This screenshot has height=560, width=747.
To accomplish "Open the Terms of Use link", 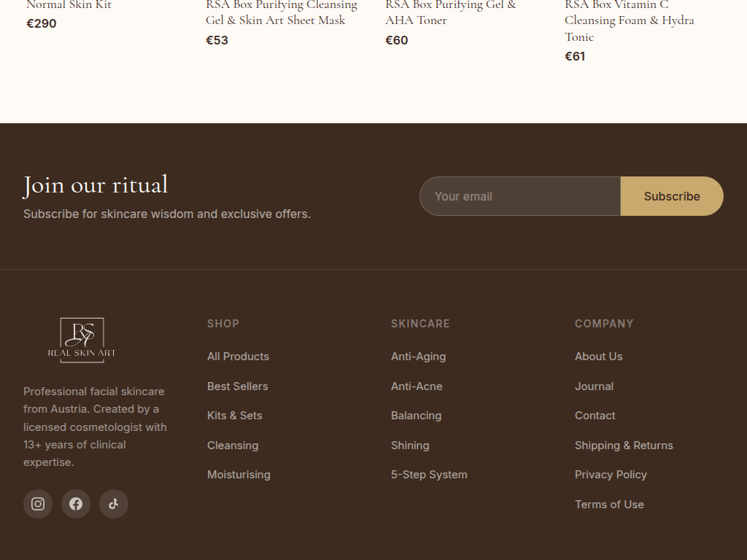I will click(x=609, y=505).
